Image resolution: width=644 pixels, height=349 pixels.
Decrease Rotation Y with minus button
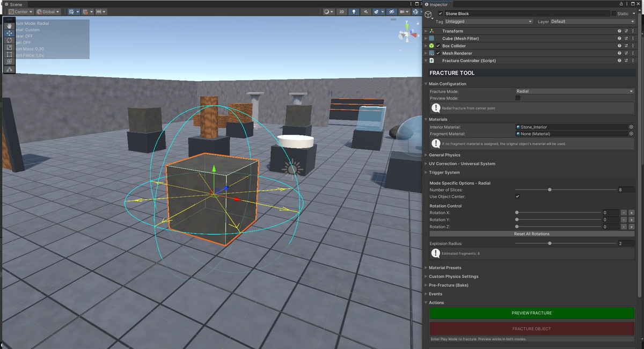coord(624,220)
